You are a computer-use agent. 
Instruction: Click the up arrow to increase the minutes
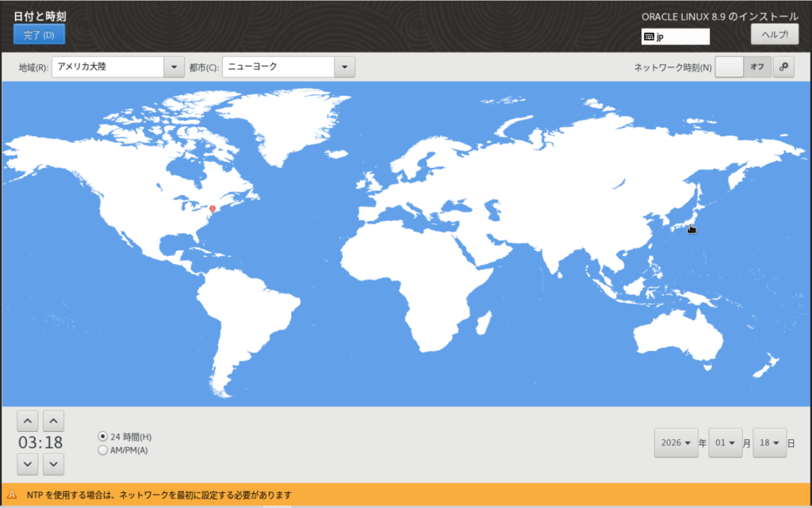[53, 420]
